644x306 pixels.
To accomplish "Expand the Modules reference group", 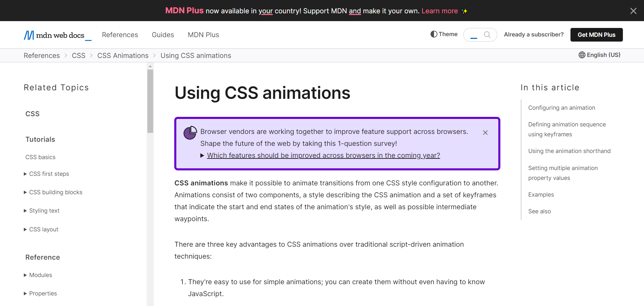I will (x=26, y=275).
